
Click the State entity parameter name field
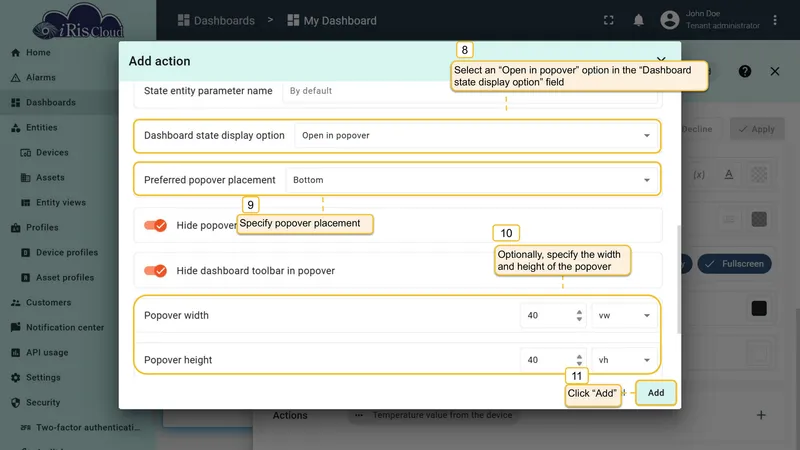469,91
